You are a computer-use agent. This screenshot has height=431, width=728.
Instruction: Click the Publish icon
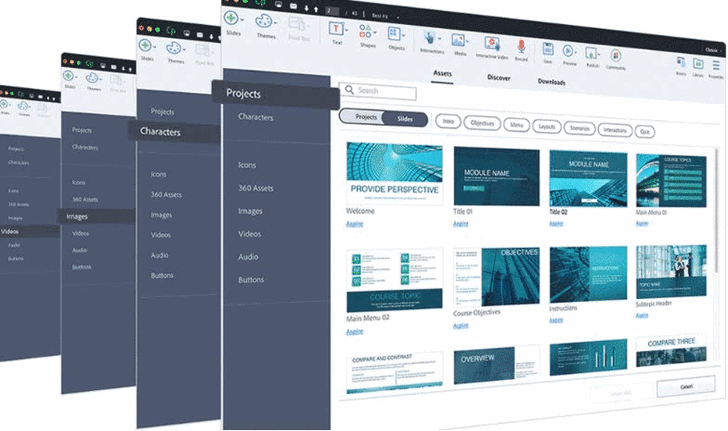591,53
